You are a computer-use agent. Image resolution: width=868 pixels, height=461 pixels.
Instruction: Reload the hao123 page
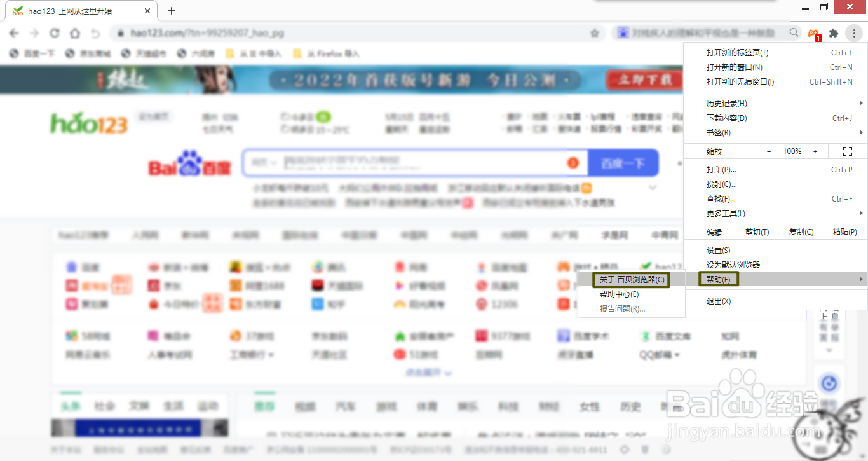(x=55, y=33)
